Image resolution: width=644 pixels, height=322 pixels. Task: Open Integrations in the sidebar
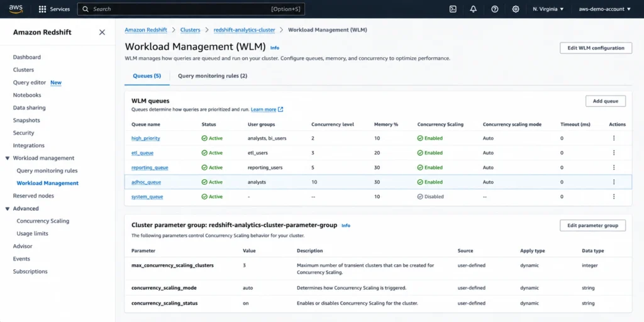coord(29,145)
